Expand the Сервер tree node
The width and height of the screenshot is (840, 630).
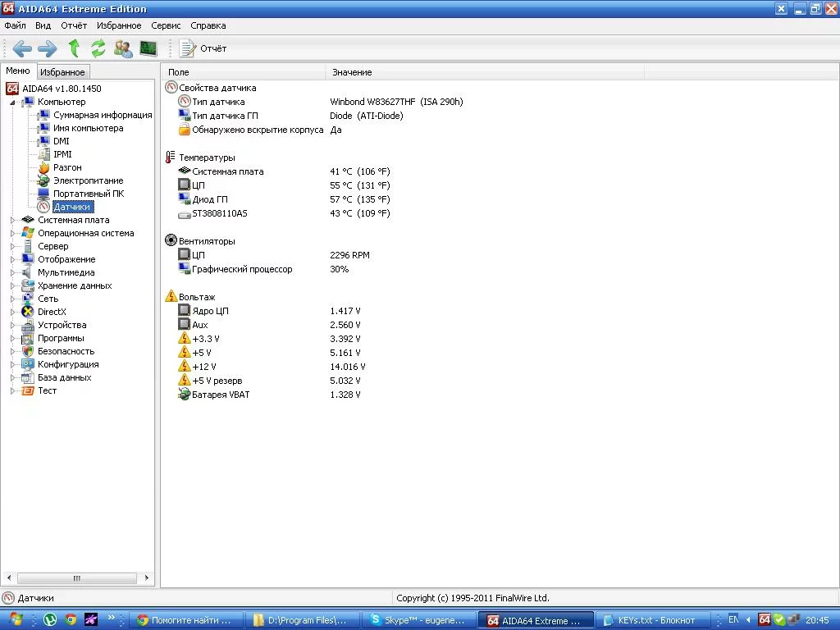[12, 246]
